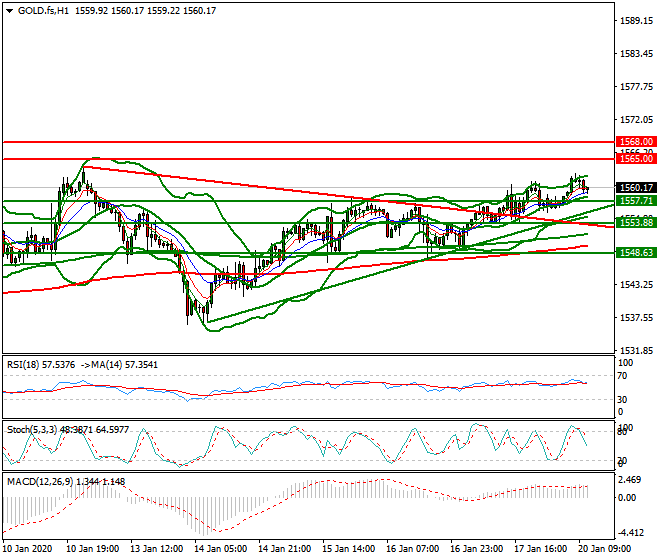
Task: Click the 17 Jan 16:00 time axis label
Action: point(540,549)
